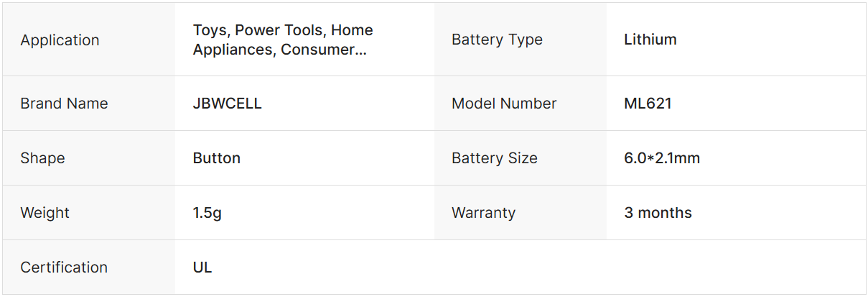The width and height of the screenshot is (868, 297).
Task: Select the UL certification value
Action: pyautogui.click(x=202, y=268)
